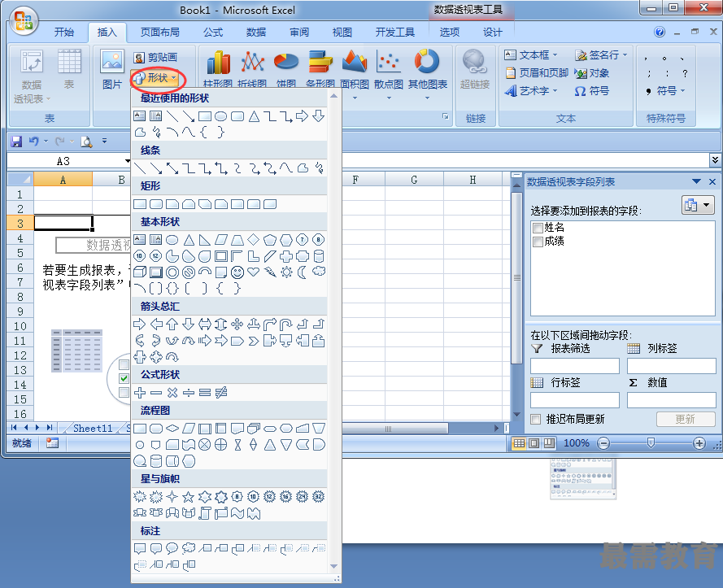Open the Sheet11 worksheet tab

(x=93, y=429)
